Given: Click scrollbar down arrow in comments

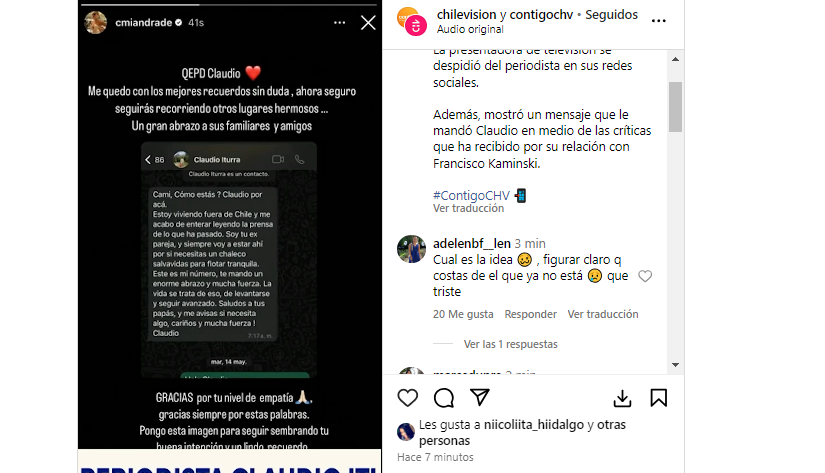Looking at the screenshot, I should (x=676, y=365).
